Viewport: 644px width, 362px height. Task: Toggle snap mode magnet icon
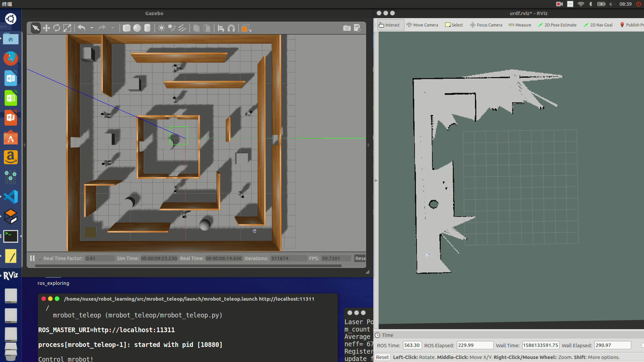pos(231,28)
